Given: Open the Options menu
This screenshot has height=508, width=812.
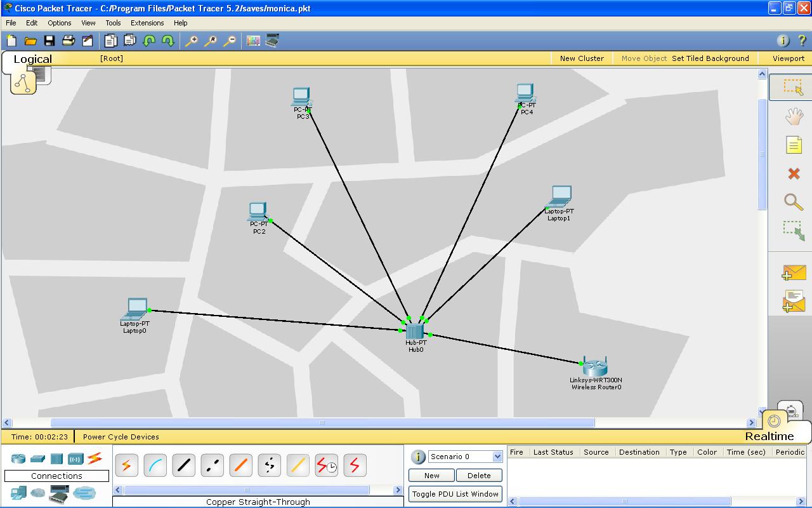Looking at the screenshot, I should coord(60,23).
